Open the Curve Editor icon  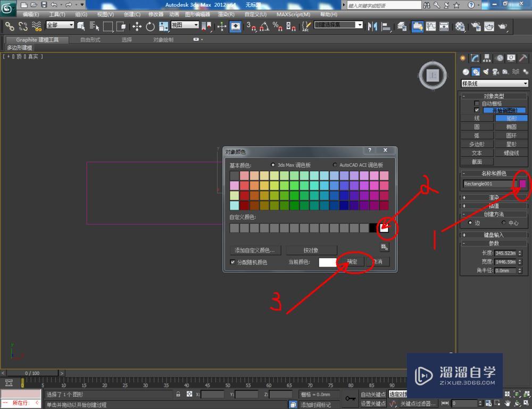(430, 27)
